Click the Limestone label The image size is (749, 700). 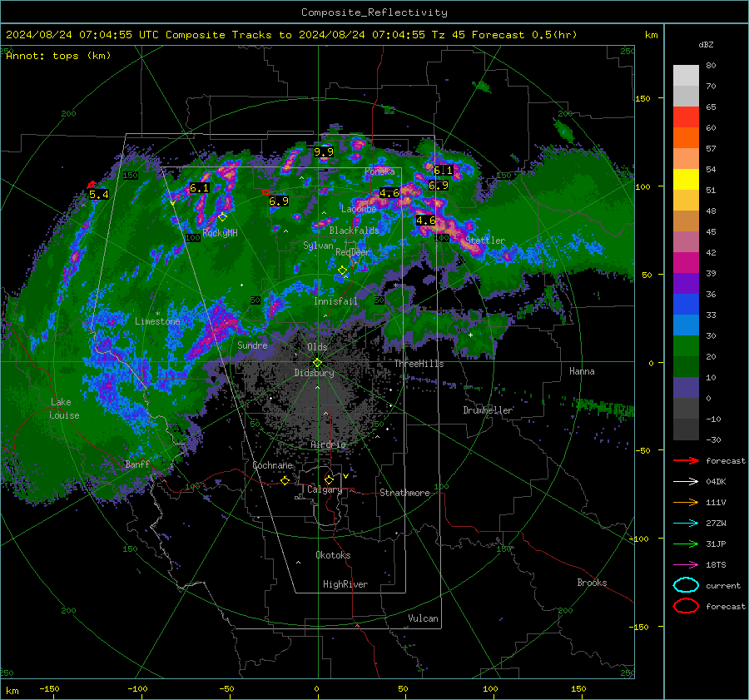tap(157, 321)
